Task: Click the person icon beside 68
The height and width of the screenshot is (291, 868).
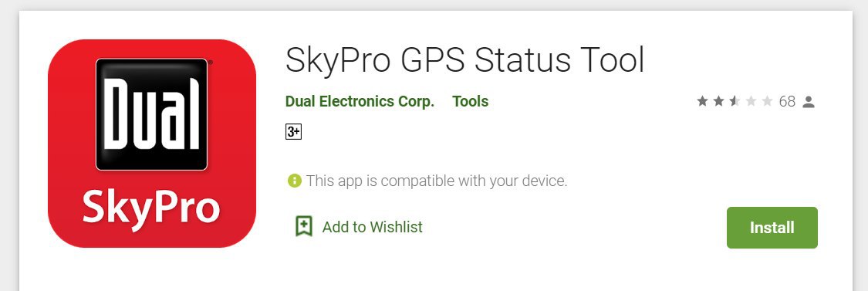Action: click(x=809, y=102)
